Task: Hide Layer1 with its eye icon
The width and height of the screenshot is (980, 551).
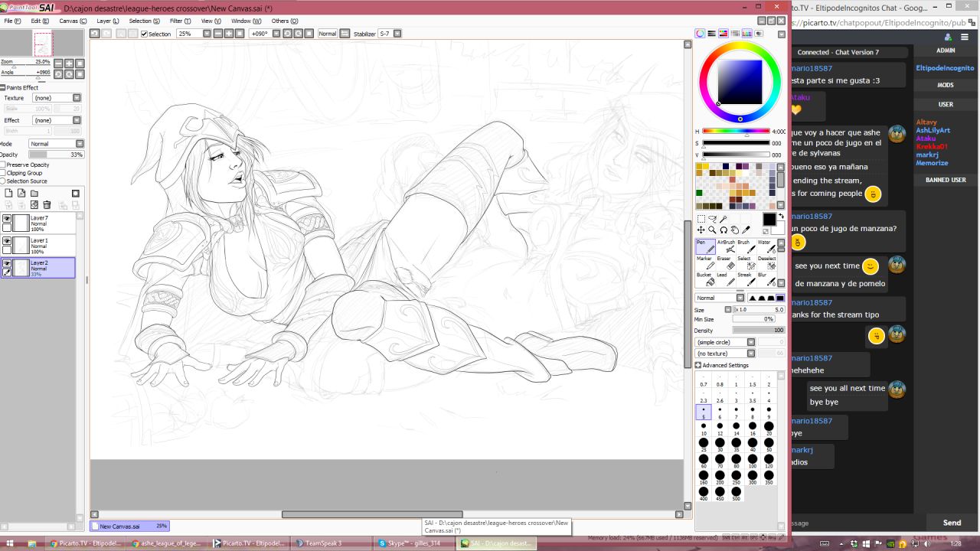Action: [7, 241]
